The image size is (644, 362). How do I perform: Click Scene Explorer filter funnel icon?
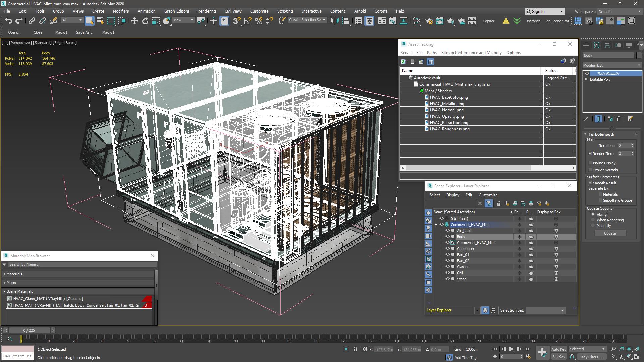(489, 203)
